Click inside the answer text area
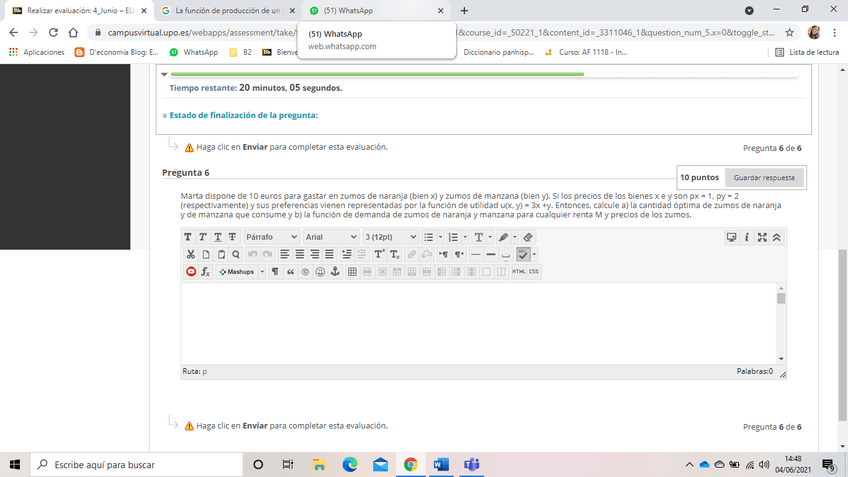The image size is (848, 477). [476, 322]
